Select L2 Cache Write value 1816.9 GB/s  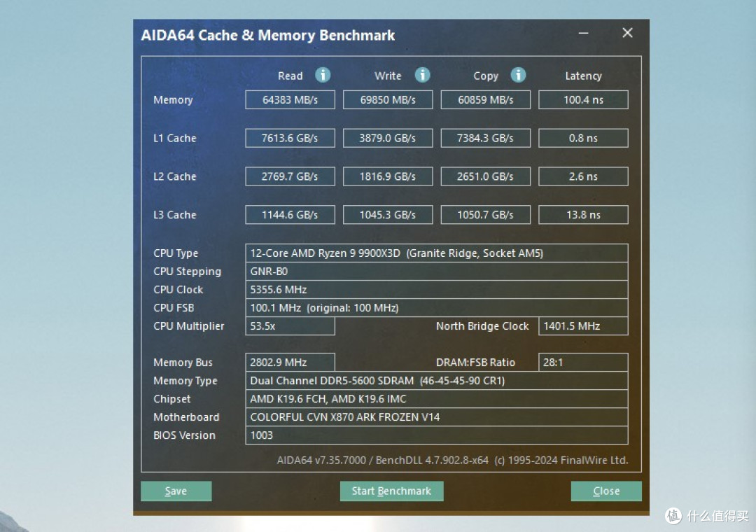pyautogui.click(x=388, y=176)
